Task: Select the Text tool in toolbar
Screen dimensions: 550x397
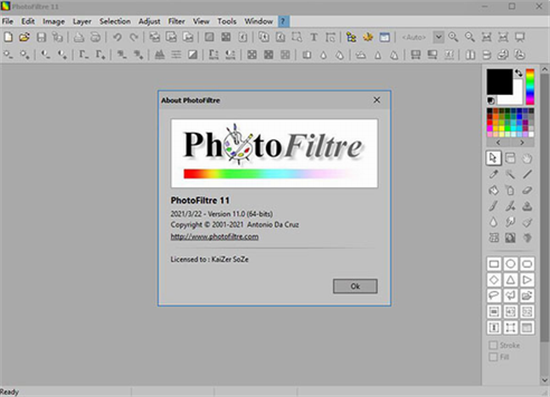Action: coord(314,37)
